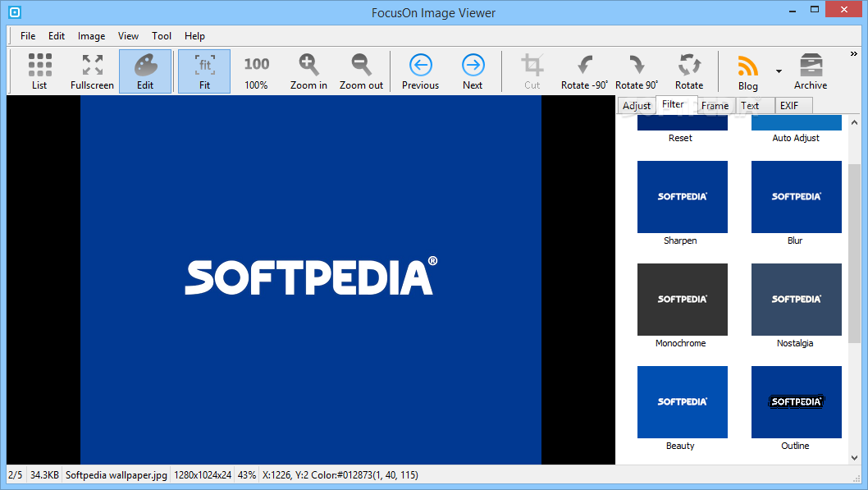This screenshot has width=868, height=490.
Task: Click the 43% zoom status entry
Action: (247, 475)
